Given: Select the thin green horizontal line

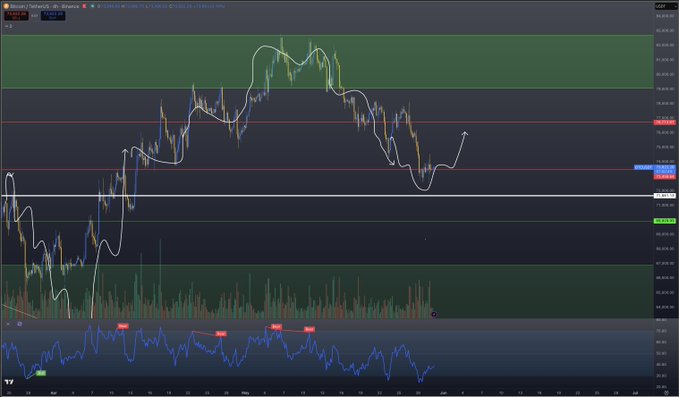Looking at the screenshot, I should click(327, 221).
